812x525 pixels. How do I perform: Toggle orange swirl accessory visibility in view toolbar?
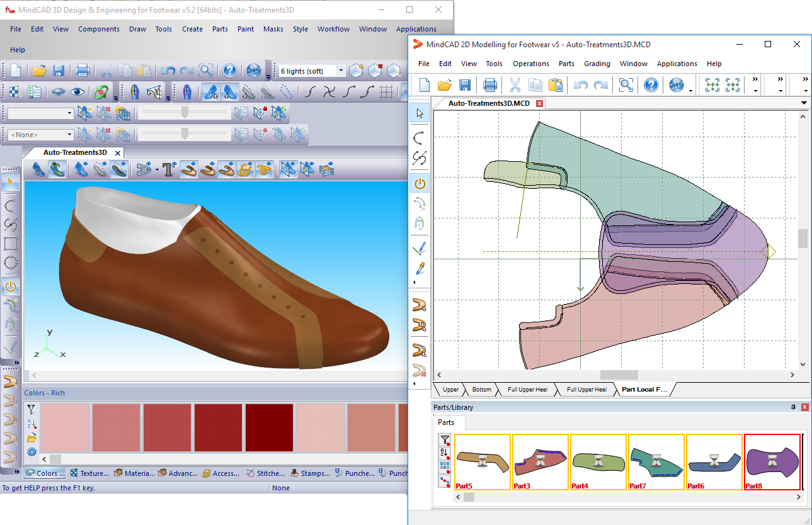(264, 169)
